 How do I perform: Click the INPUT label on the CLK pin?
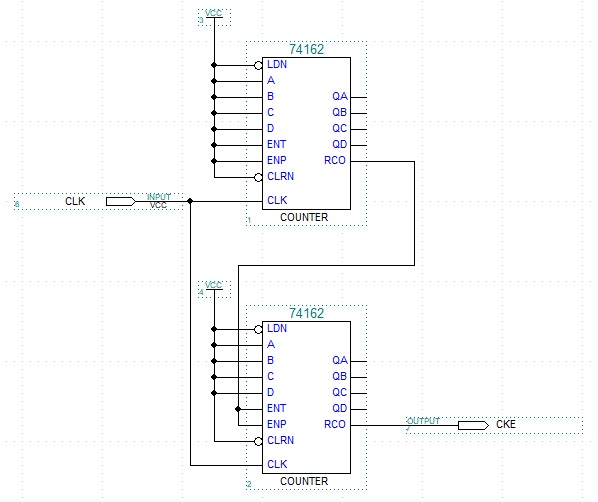(159, 196)
